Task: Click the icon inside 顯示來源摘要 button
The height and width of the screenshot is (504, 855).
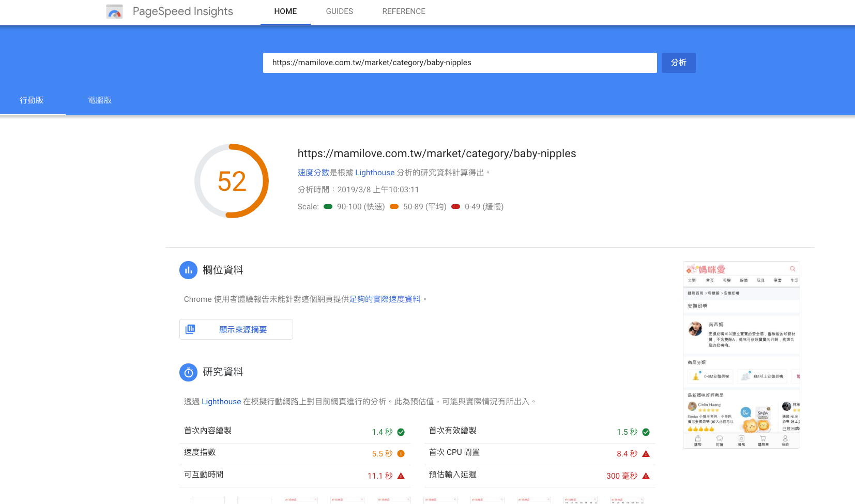Action: [x=190, y=329]
